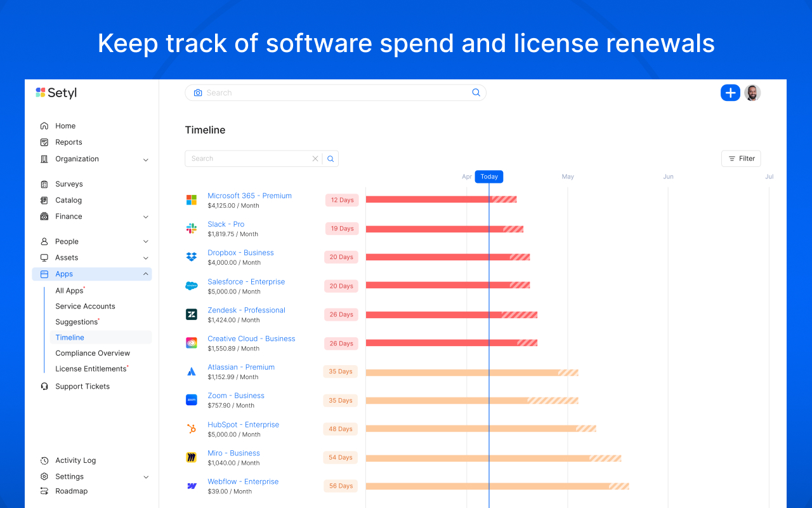Click the Zendesk app logo
The width and height of the screenshot is (812, 508).
pyautogui.click(x=192, y=314)
